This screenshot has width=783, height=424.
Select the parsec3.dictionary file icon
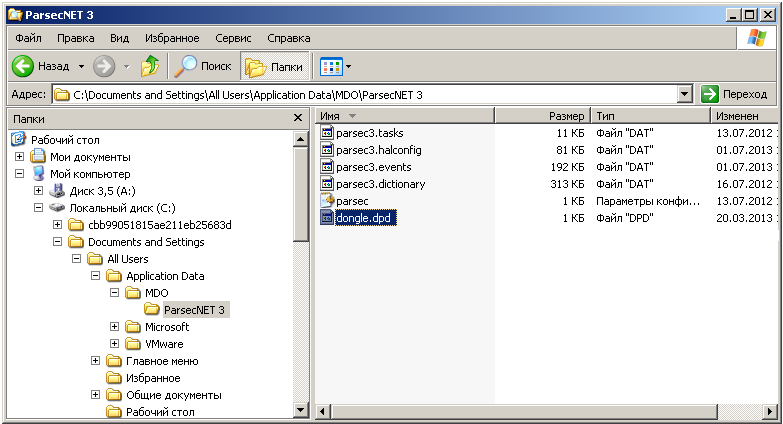pyautogui.click(x=327, y=184)
